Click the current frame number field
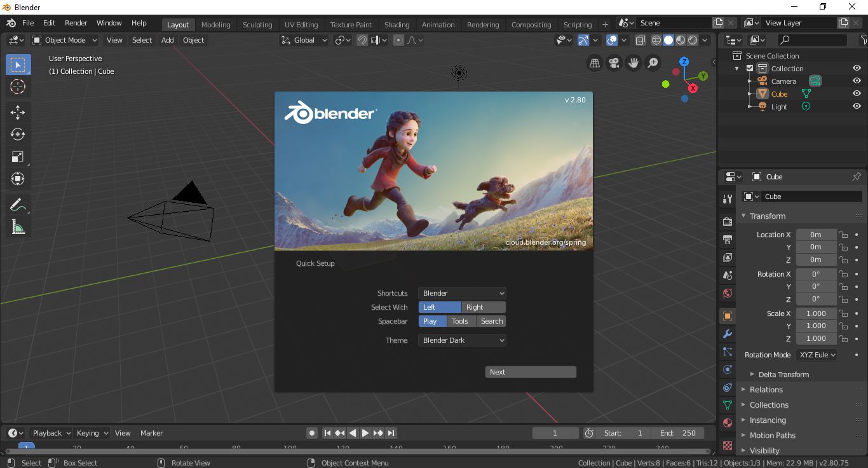Screen dimensions: 868x468 [x=555, y=433]
